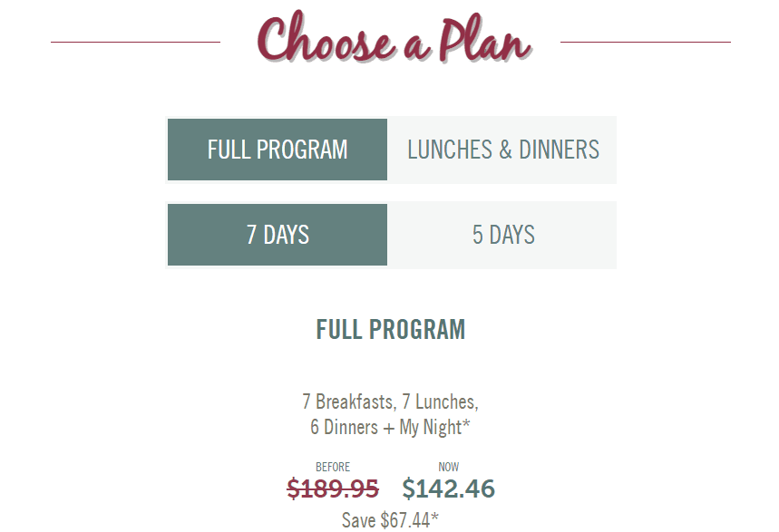Click the $142.46 current price
The width and height of the screenshot is (779, 532).
pos(448,488)
